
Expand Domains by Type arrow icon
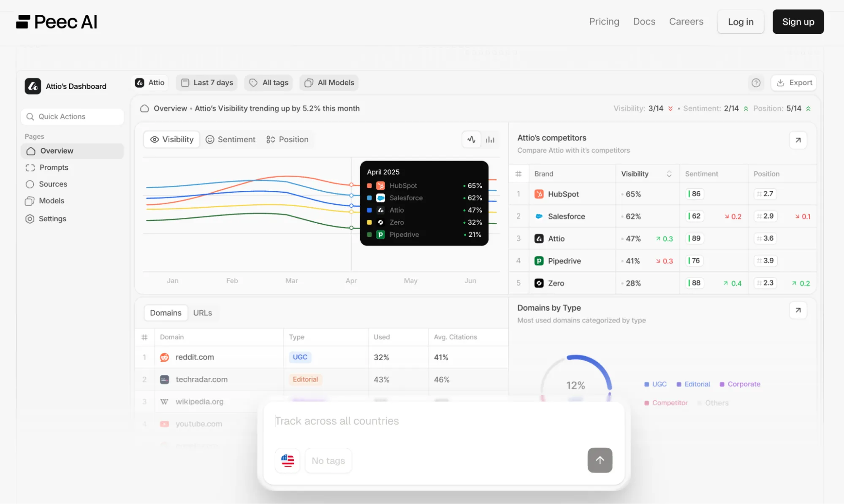click(x=798, y=310)
